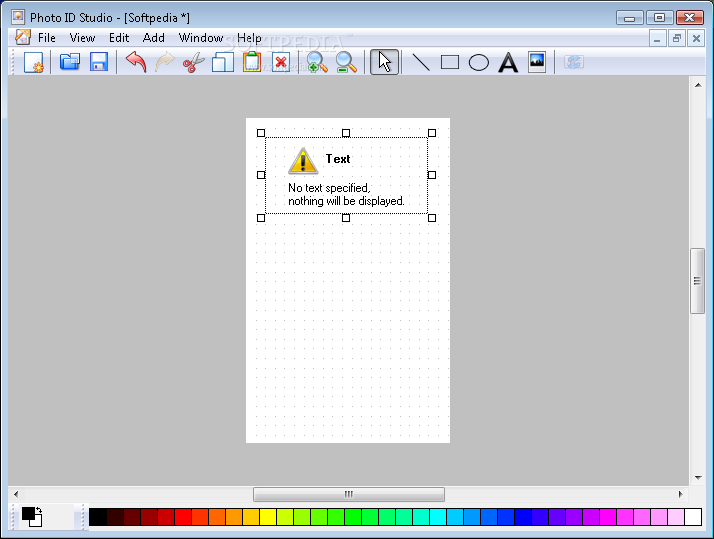Open the File menu

click(x=46, y=38)
